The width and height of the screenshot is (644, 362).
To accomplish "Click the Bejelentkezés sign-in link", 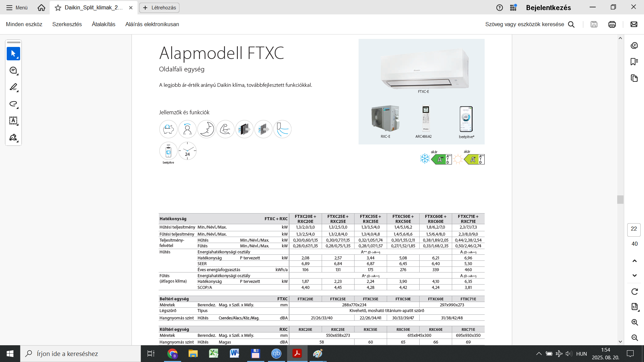I will tap(548, 8).
